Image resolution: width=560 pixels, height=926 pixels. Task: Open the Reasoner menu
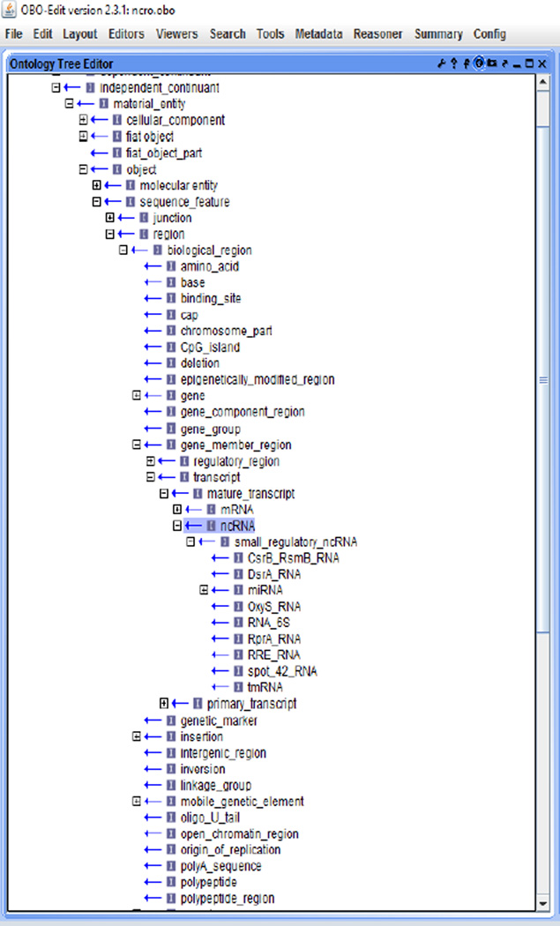click(377, 34)
